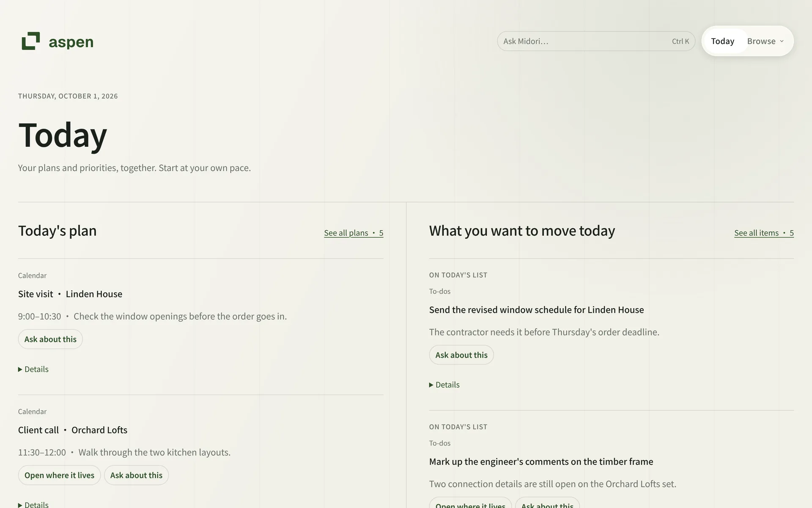Screen dimensions: 812x508
Task: Expand Details under revised window schedule
Action: click(x=444, y=385)
